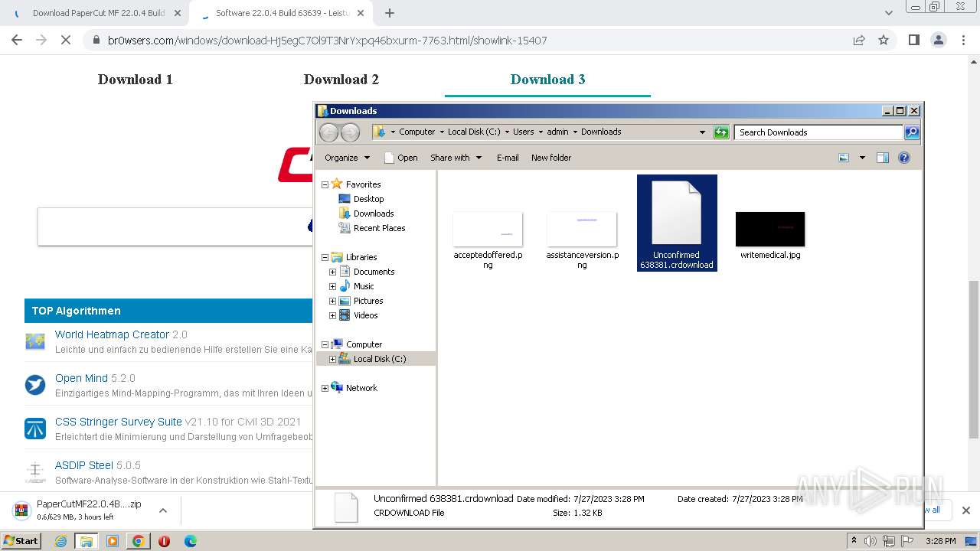Open World Heatmap Creator link
This screenshot has width=980, height=551.
click(112, 334)
